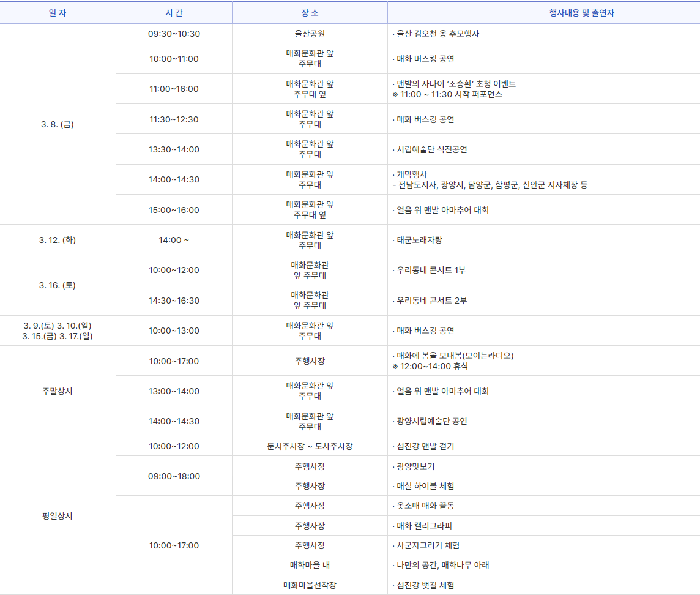
Task: Click '얼음 위 맨발 아마추어 대회' in the 13:00~14:00 row
Action: (x=442, y=391)
